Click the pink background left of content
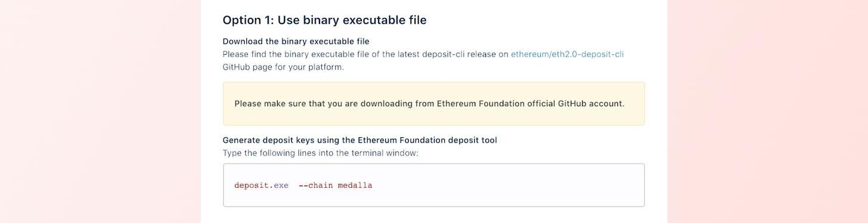Image resolution: width=868 pixels, height=223 pixels. pyautogui.click(x=100, y=112)
